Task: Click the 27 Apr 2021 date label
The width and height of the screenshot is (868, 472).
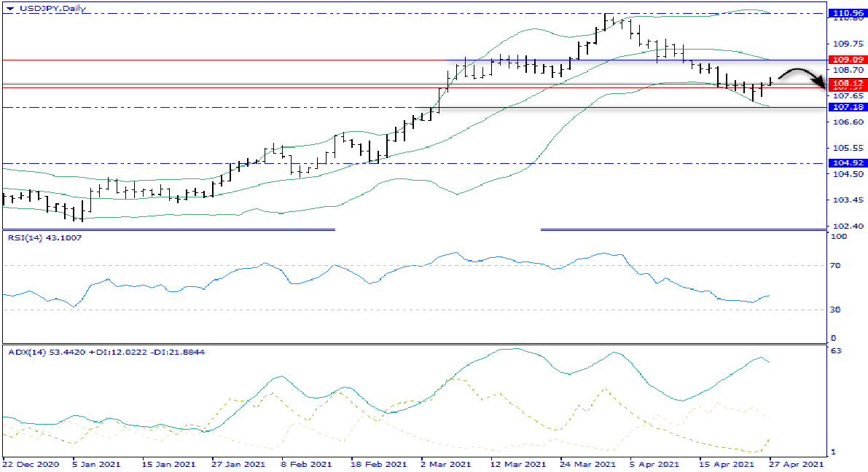Action: coord(797,463)
